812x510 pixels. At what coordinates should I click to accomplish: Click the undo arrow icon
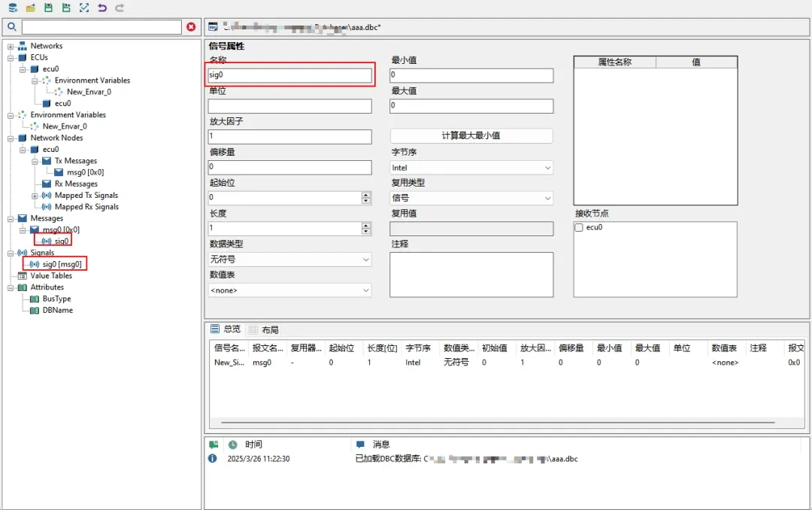point(102,8)
